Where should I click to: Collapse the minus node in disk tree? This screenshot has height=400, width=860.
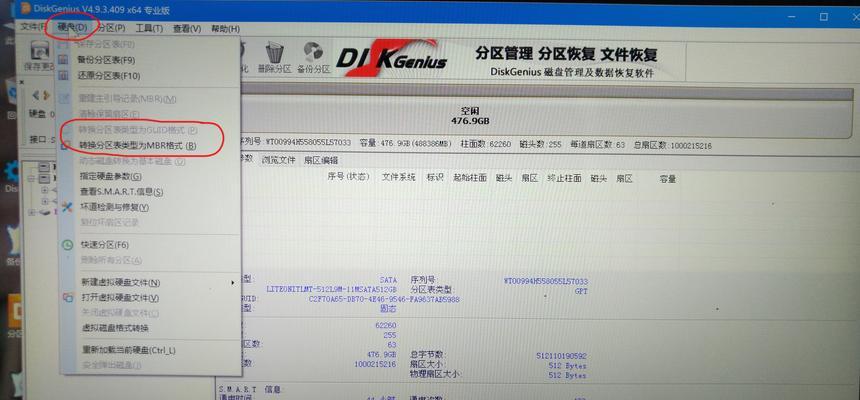click(33, 179)
